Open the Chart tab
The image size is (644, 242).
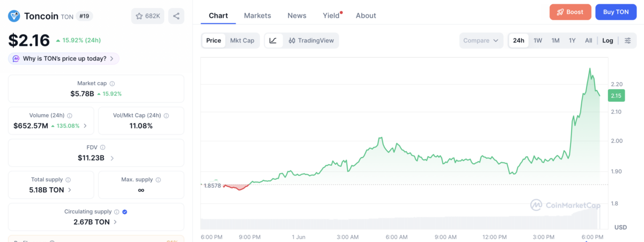[218, 16]
